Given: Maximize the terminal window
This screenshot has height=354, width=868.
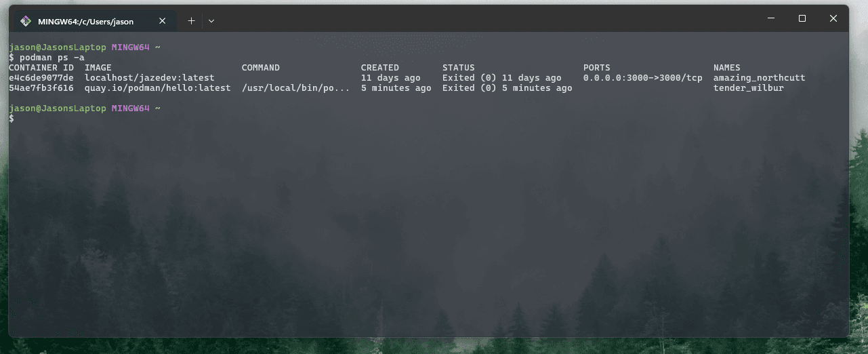Looking at the screenshot, I should click(802, 18).
